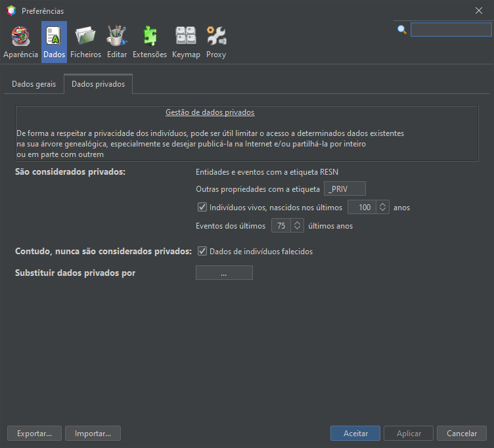This screenshot has height=448, width=494.
Task: Adjust the stepper arrows beside 100
Action: click(382, 208)
